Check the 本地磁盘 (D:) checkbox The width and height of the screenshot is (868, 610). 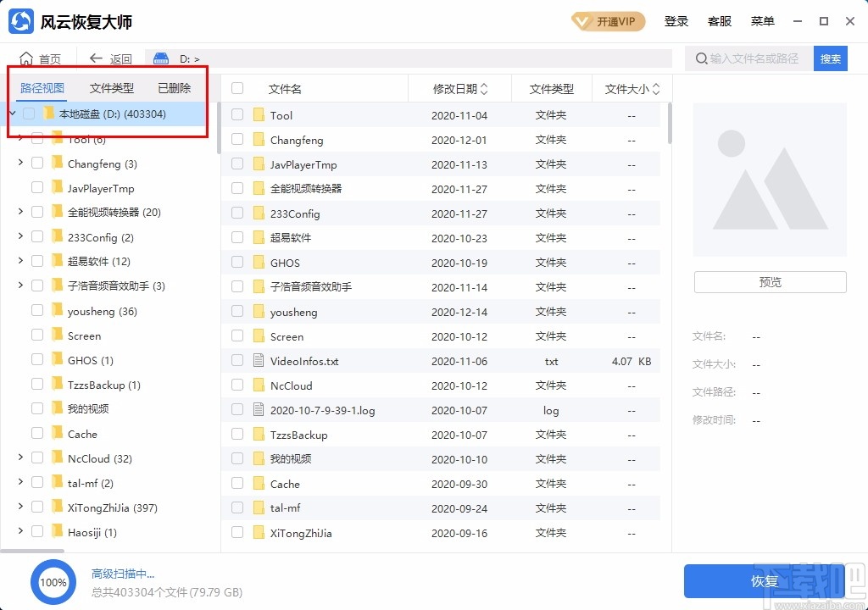pos(29,114)
